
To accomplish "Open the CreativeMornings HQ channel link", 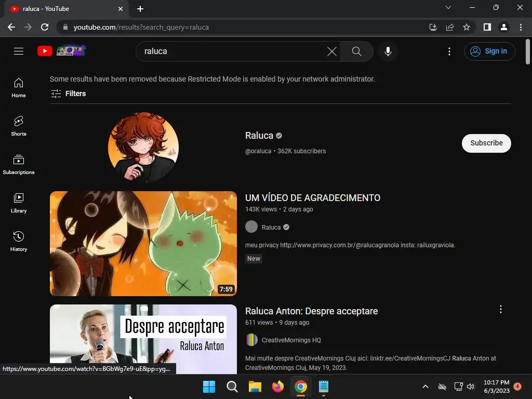I will [291, 340].
